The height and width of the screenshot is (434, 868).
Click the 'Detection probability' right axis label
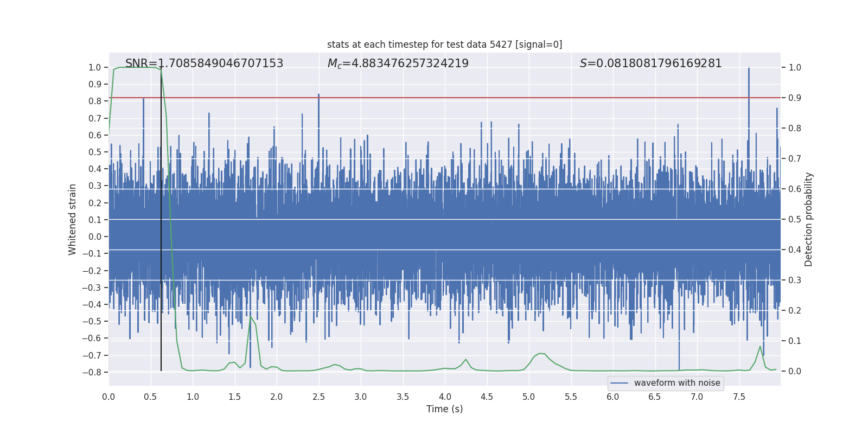click(808, 219)
